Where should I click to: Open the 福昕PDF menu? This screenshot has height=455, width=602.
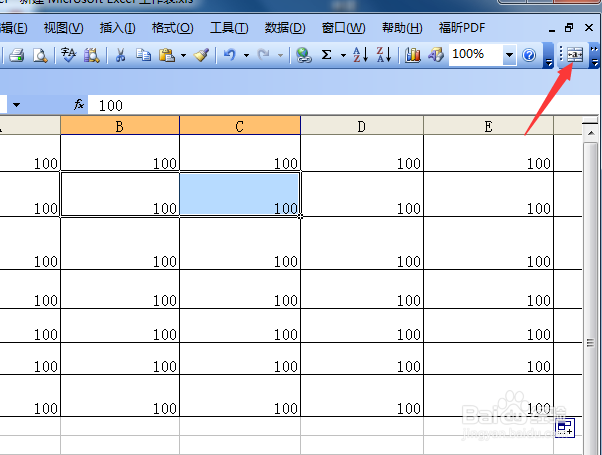(462, 28)
